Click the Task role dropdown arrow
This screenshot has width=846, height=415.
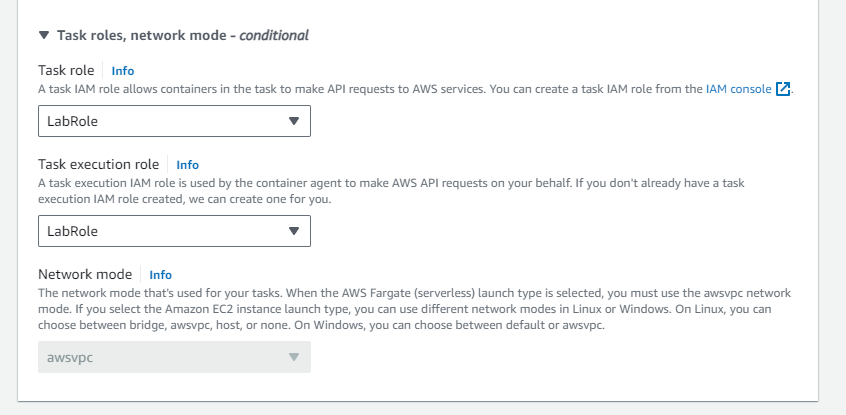click(x=293, y=121)
